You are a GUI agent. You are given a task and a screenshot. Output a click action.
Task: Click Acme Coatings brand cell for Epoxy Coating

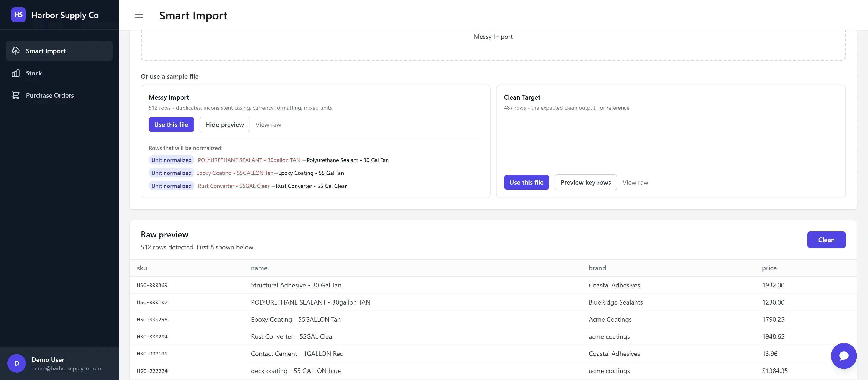[610, 320]
